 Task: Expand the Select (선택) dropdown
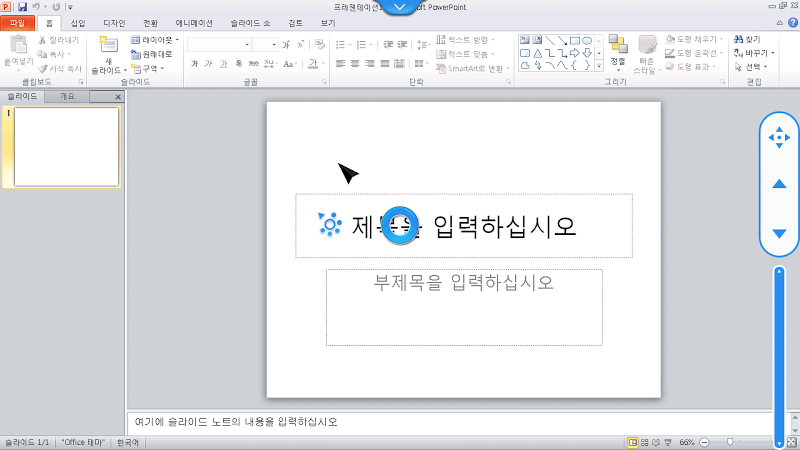754,67
